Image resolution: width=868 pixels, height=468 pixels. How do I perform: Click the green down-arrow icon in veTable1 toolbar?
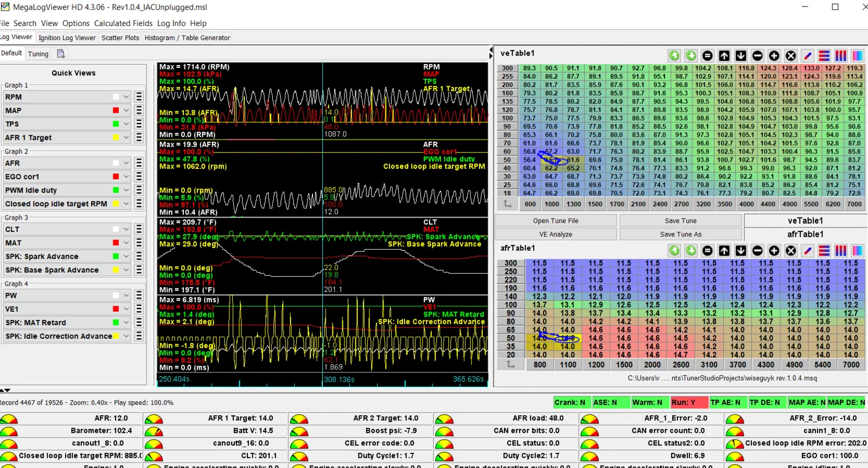[x=691, y=55]
